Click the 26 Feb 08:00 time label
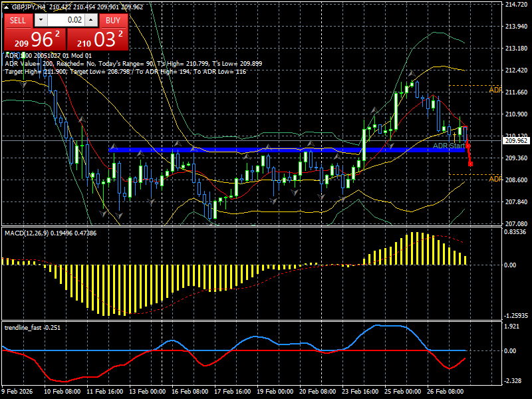The height and width of the screenshot is (399, 532). pos(445,392)
